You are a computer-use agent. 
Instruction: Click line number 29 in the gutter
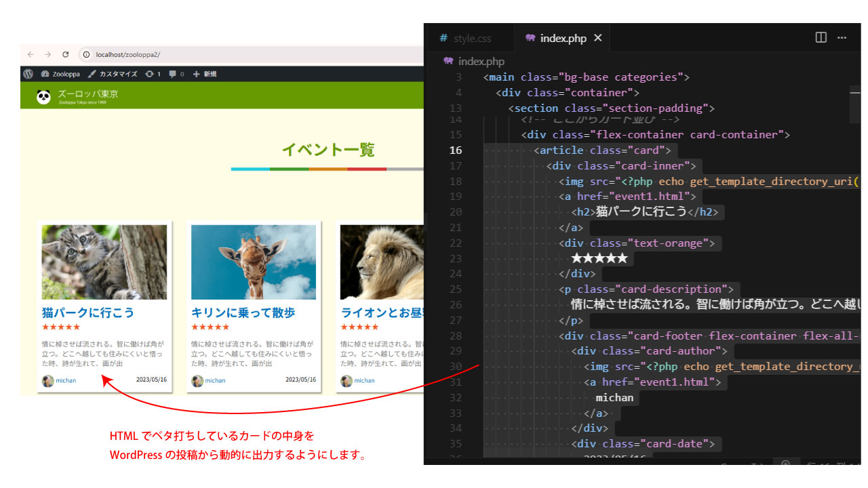click(x=456, y=351)
